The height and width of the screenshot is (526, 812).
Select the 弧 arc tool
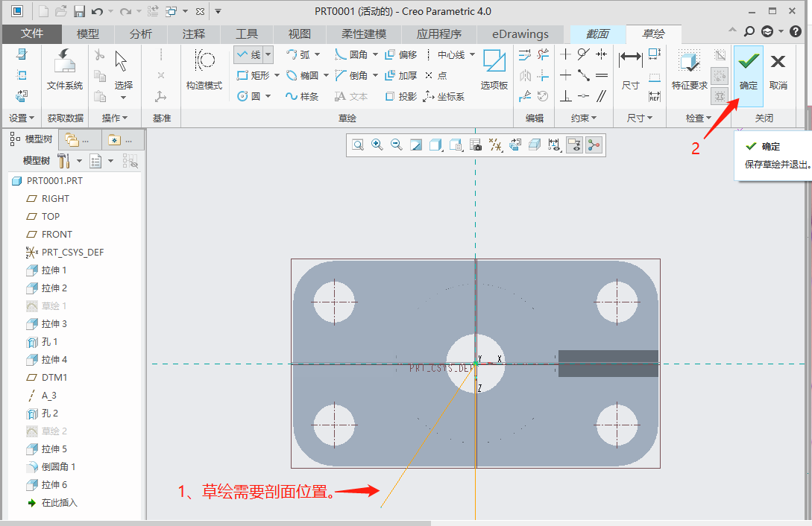[298, 54]
